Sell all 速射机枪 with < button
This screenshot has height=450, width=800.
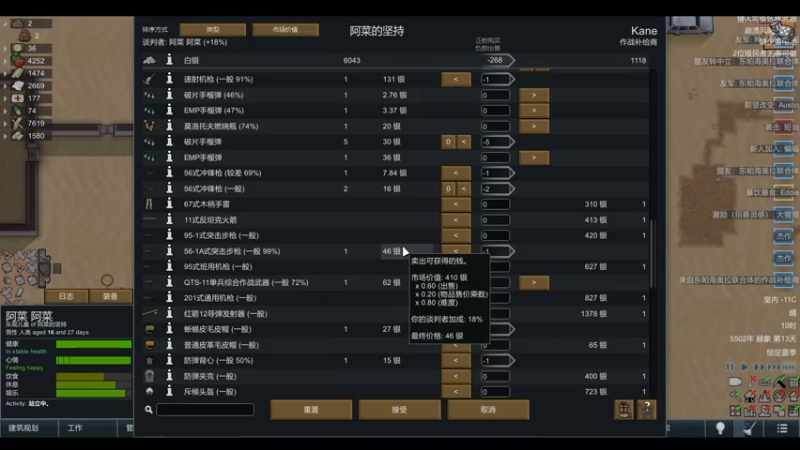coord(456,79)
